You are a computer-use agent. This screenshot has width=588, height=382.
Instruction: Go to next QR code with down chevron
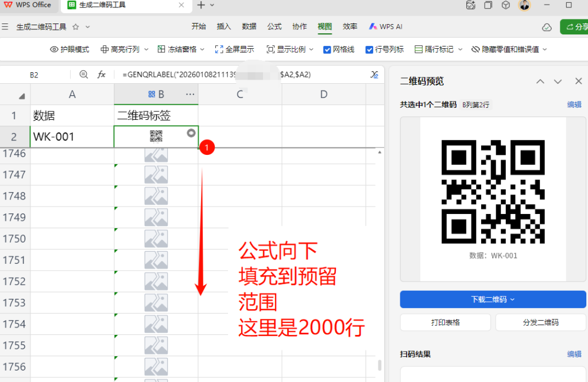(558, 81)
